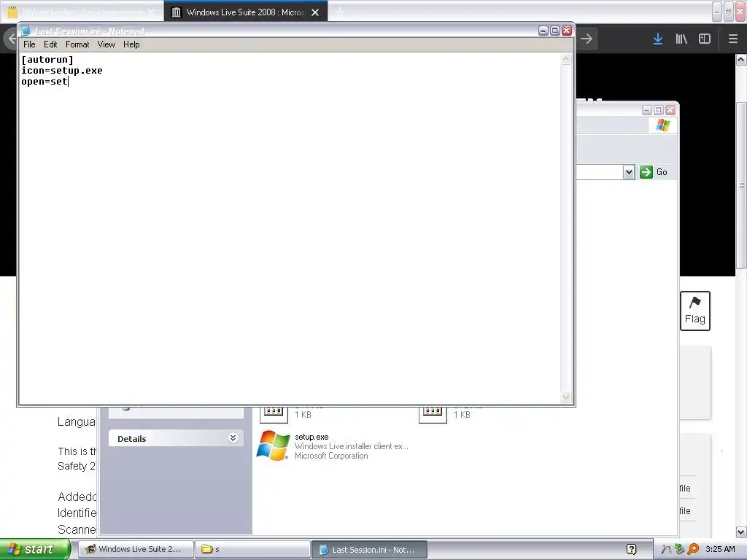Open the browser hamburger menu
This screenshot has width=747, height=560.
click(732, 39)
